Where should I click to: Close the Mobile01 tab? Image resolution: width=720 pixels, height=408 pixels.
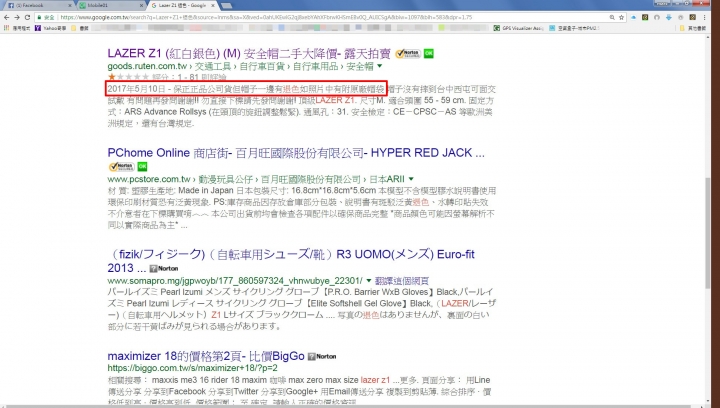tap(141, 6)
